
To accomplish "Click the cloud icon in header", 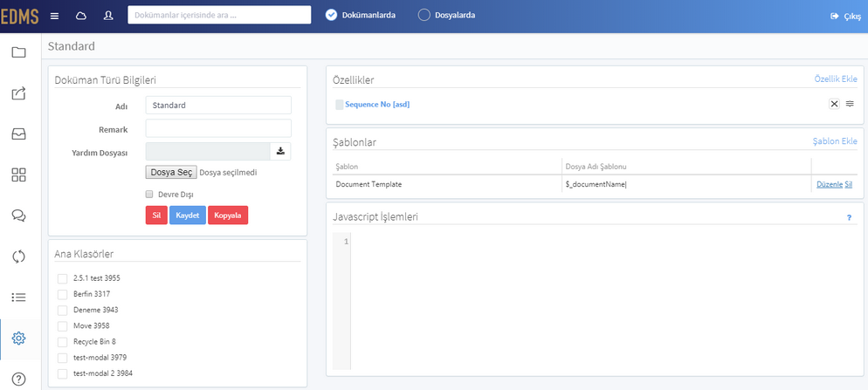I will pyautogui.click(x=81, y=16).
